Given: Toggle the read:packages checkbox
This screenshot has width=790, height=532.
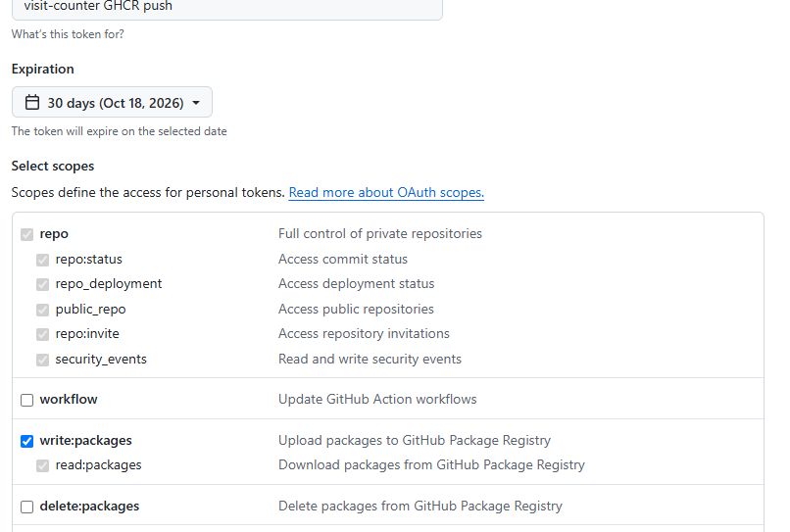Looking at the screenshot, I should tap(43, 465).
